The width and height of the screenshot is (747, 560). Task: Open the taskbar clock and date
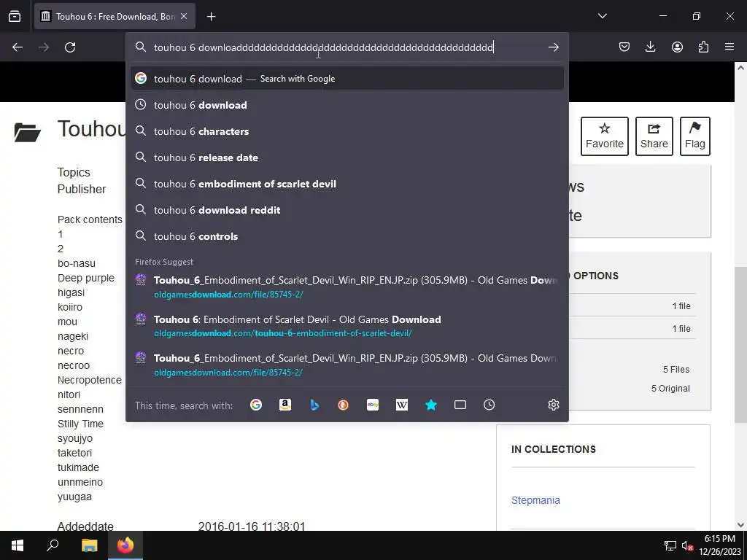720,545
